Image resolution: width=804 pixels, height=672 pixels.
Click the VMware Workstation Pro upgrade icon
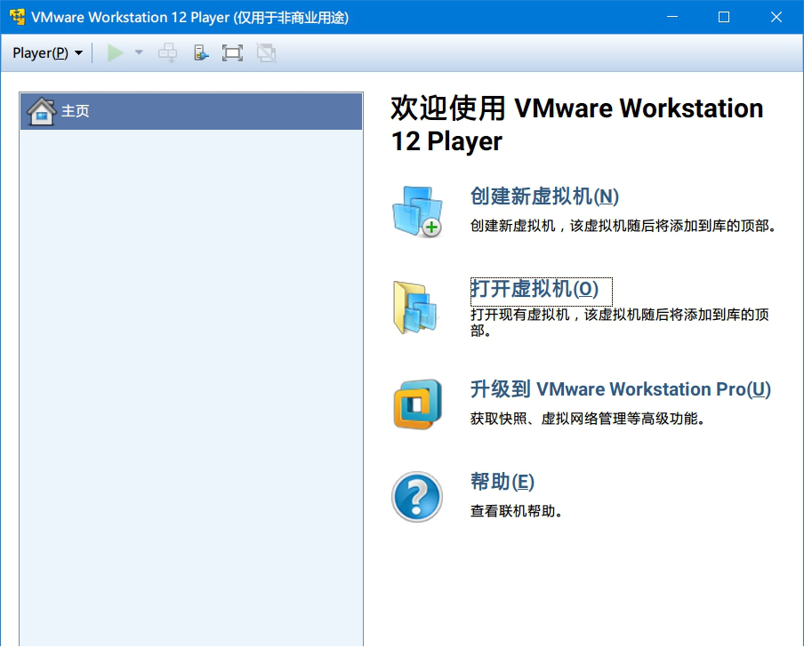(x=417, y=404)
